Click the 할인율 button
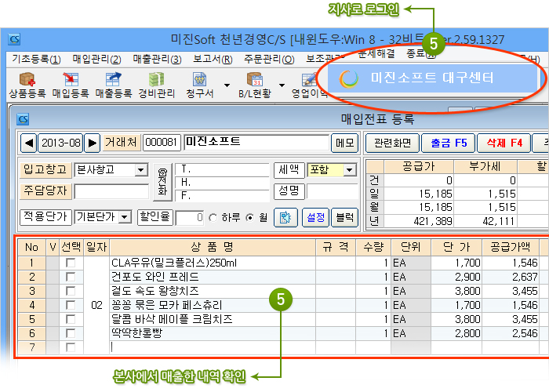Image resolution: width=549 pixels, height=392 pixels. coord(155,216)
